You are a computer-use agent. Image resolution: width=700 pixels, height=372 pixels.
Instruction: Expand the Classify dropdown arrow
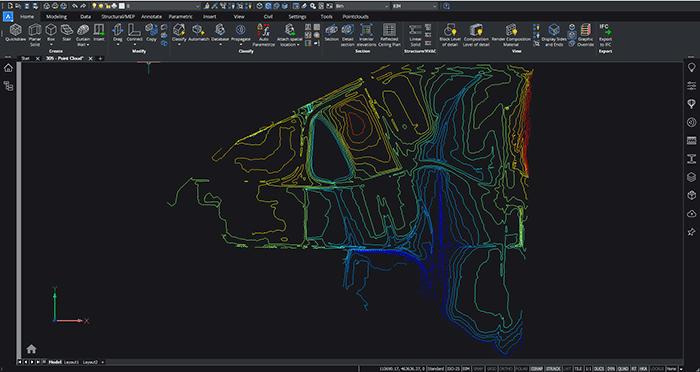point(179,45)
